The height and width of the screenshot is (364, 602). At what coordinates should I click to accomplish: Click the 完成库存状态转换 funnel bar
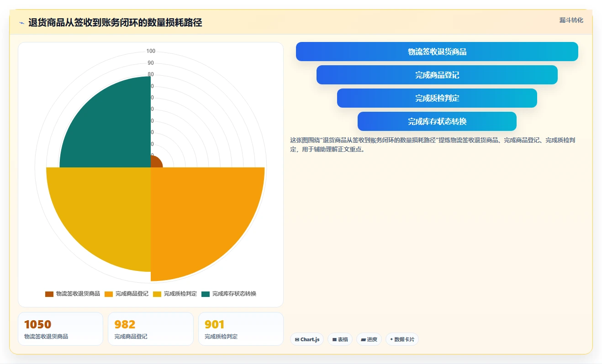point(437,121)
